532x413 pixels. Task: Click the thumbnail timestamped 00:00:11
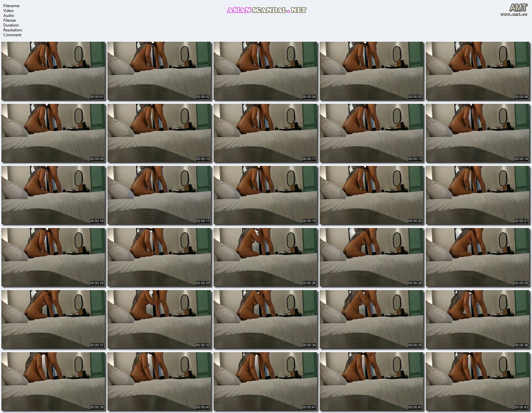click(266, 133)
